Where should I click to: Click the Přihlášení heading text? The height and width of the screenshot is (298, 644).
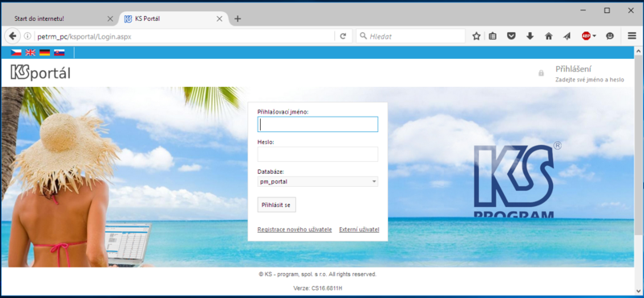pyautogui.click(x=573, y=69)
